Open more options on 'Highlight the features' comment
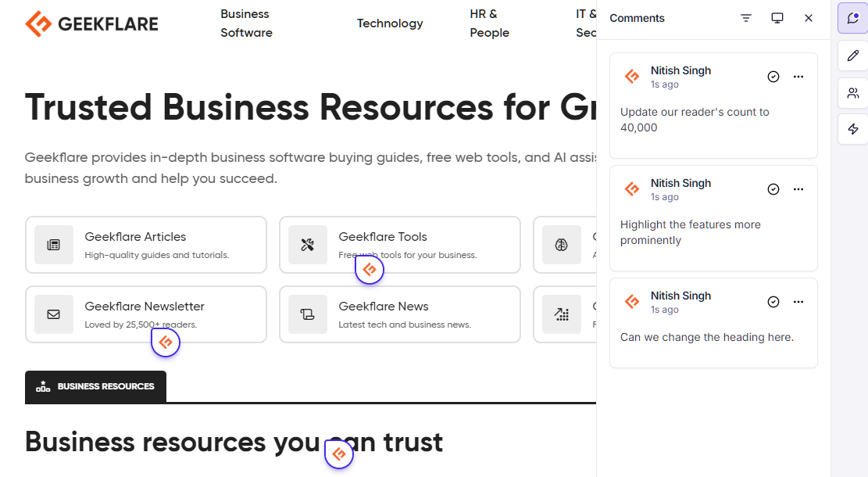Screen dimensions: 868x477 798,189
